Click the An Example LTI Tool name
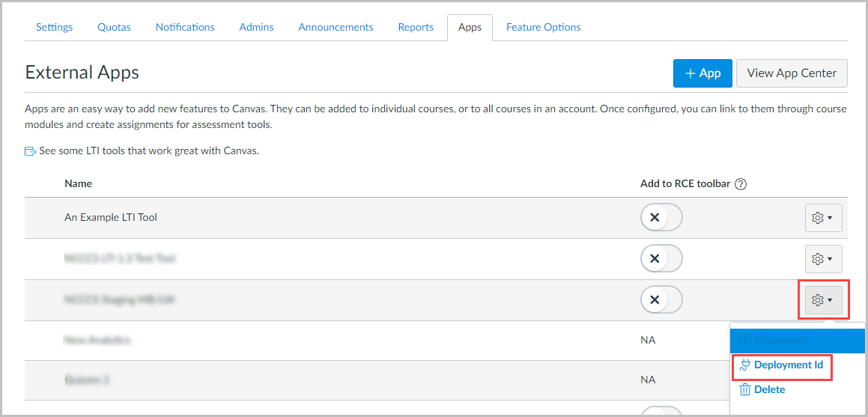868x417 pixels. tap(111, 218)
